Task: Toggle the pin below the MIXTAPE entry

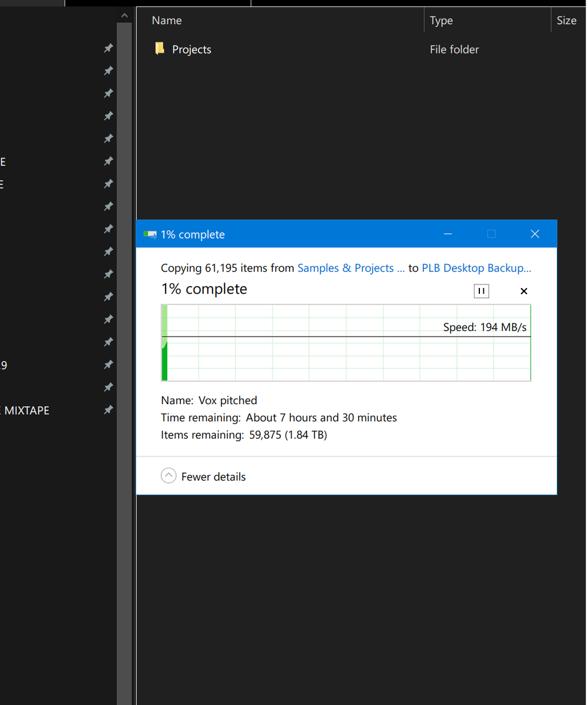Action: pyautogui.click(x=108, y=410)
